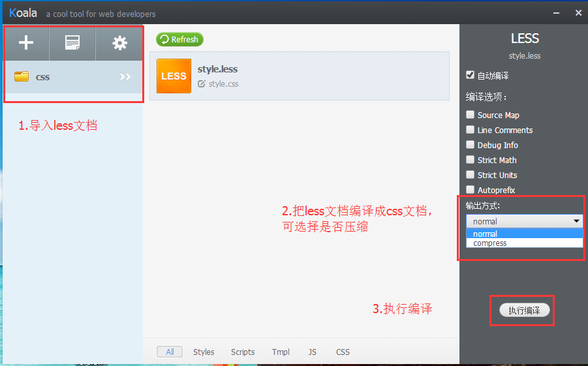588x366 pixels.
Task: Open the 输出方式 dropdown
Action: point(524,221)
